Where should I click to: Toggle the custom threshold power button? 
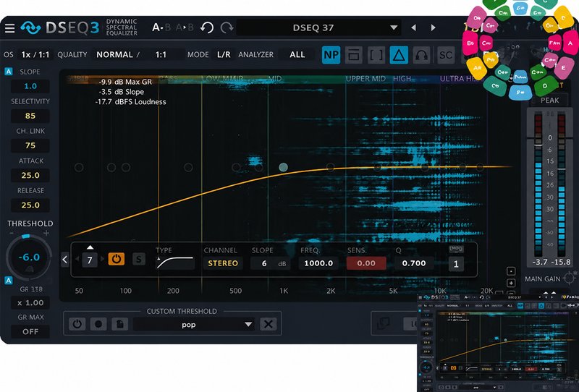tap(77, 324)
